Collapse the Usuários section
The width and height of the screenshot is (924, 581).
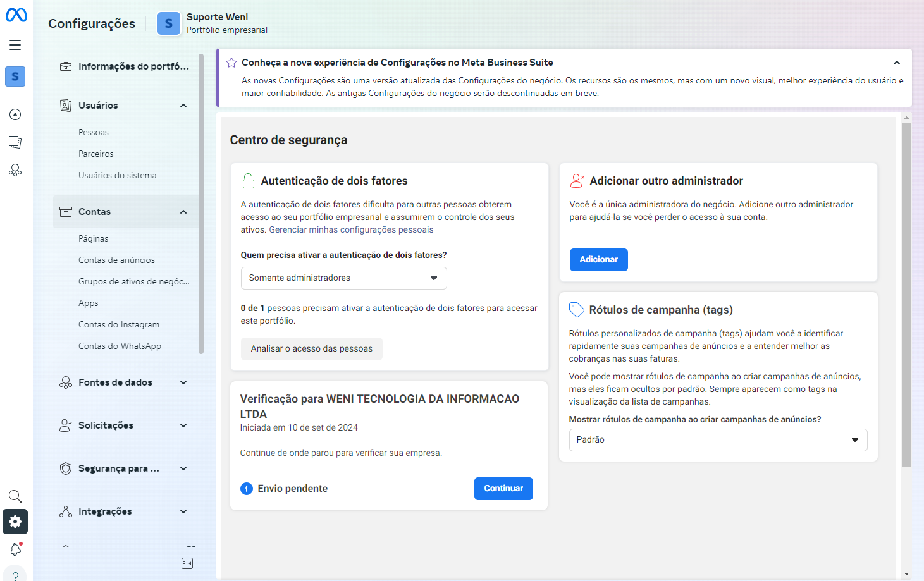click(183, 105)
